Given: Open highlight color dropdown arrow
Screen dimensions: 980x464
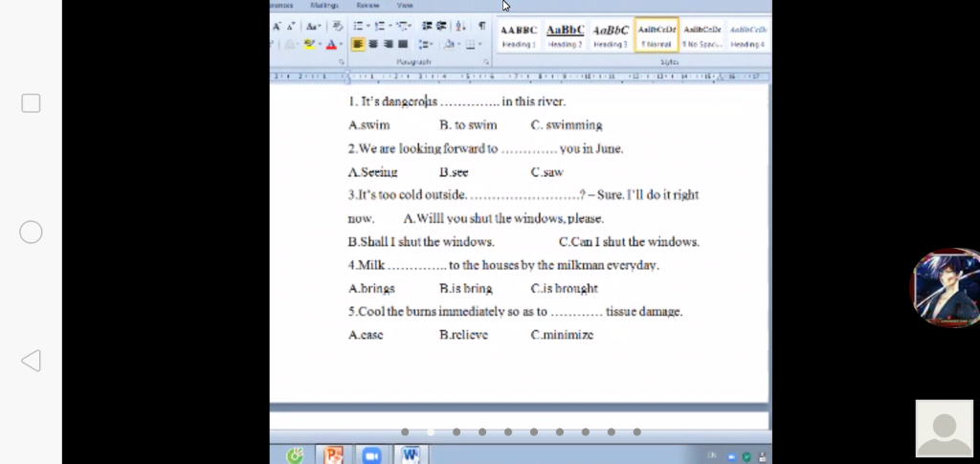Looking at the screenshot, I should pos(320,44).
